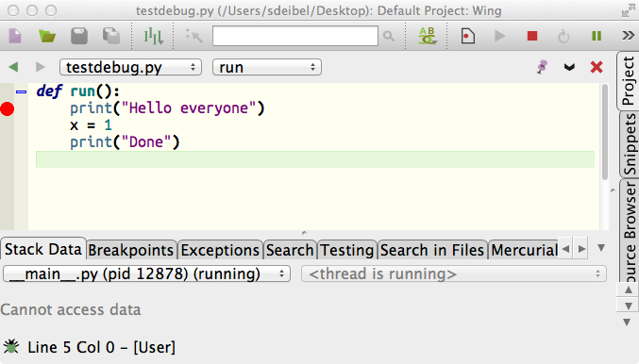The image size is (639, 364).
Task: Click the Line 5 Col 0 status text
Action: click(102, 347)
